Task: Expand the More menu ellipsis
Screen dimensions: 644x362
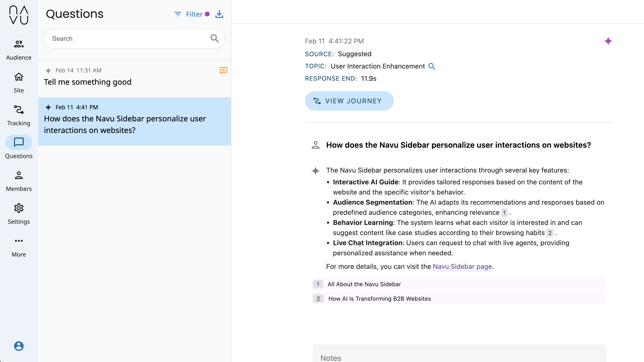Action: (19, 241)
